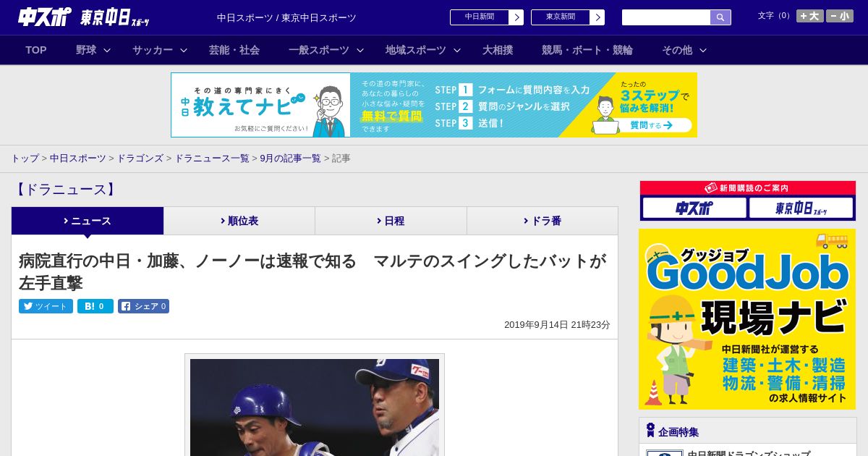The height and width of the screenshot is (456, 868).
Task: Switch to the 順位表 tab
Action: click(239, 221)
